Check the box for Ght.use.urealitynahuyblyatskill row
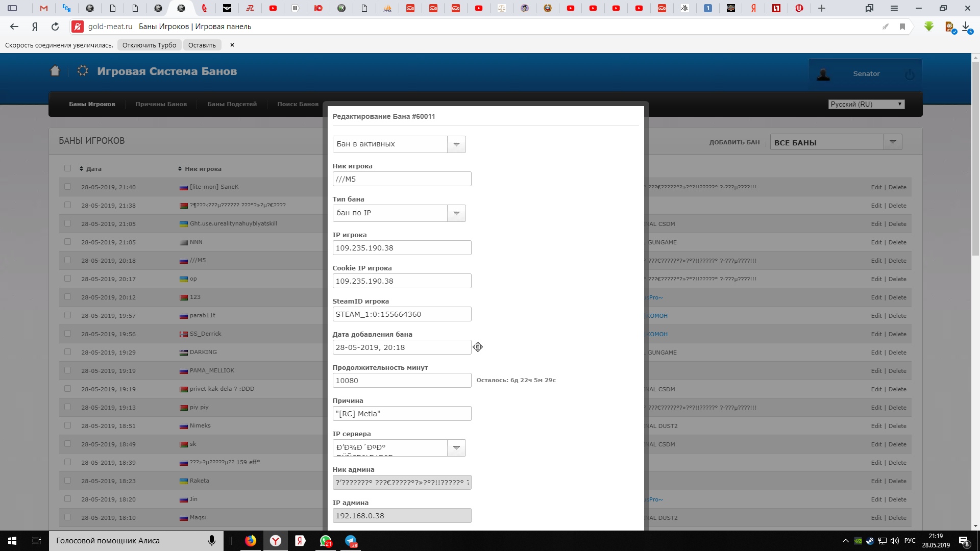980x553 pixels. pyautogui.click(x=67, y=223)
